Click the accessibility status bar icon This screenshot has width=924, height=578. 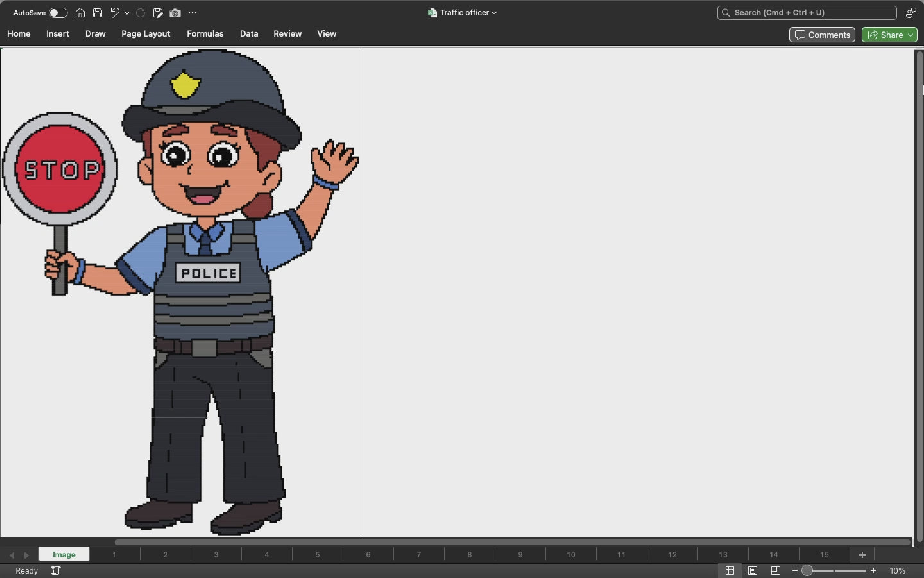coord(56,570)
